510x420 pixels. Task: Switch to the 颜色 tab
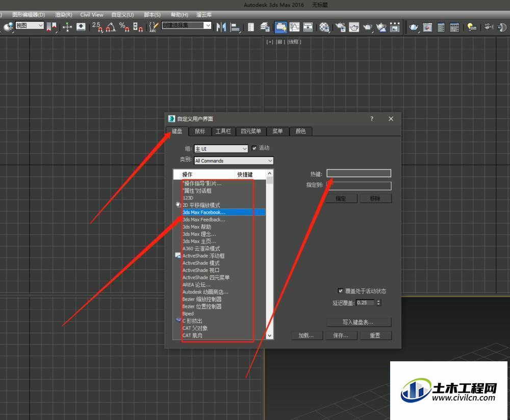[300, 131]
